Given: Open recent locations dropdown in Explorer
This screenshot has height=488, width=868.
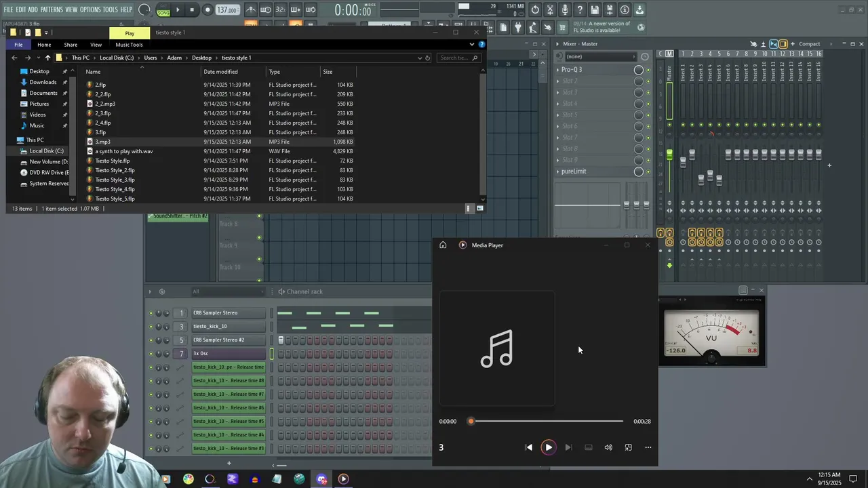Looking at the screenshot, I should pos(39,58).
